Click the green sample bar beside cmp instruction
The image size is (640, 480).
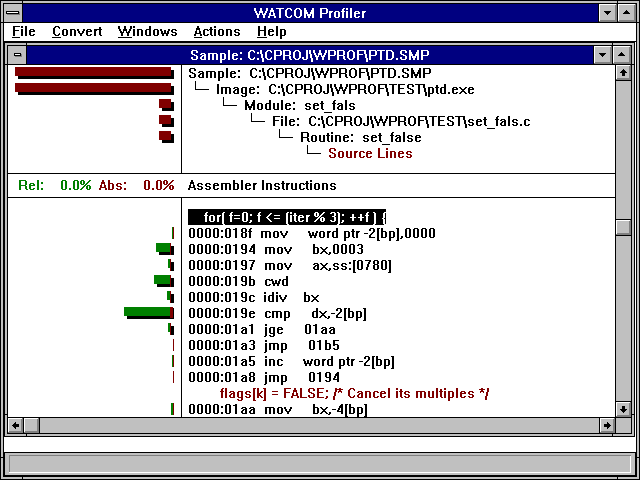(x=146, y=313)
